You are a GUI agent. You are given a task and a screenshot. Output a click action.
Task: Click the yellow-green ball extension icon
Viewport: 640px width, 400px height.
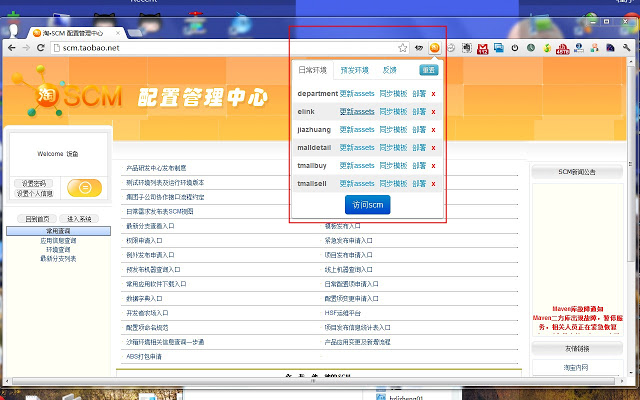(x=547, y=48)
